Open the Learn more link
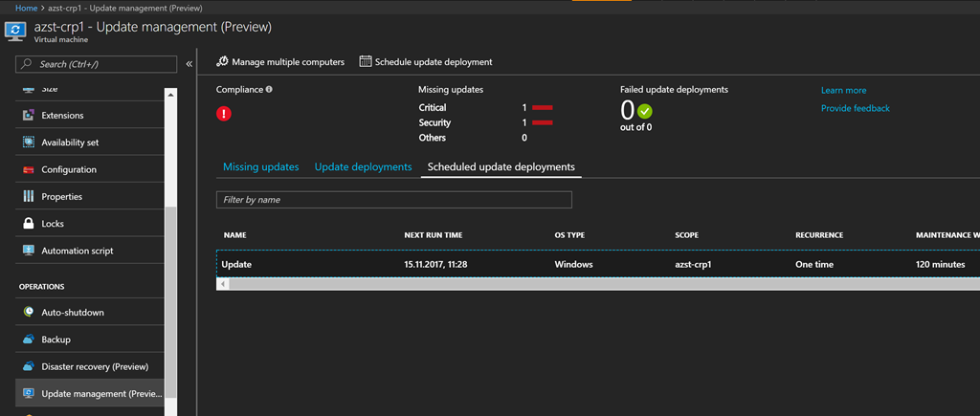The width and height of the screenshot is (980, 416). point(843,90)
